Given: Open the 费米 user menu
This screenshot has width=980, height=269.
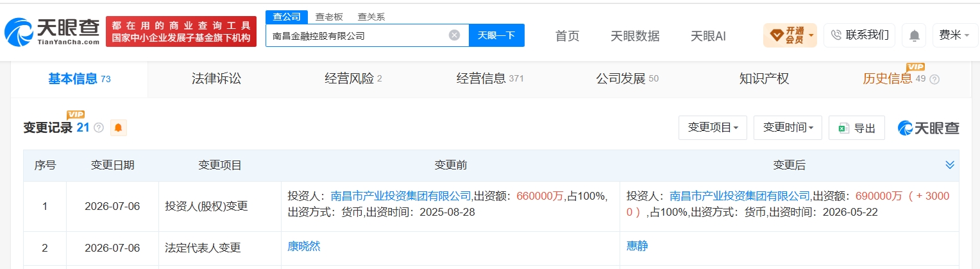Looking at the screenshot, I should [954, 35].
